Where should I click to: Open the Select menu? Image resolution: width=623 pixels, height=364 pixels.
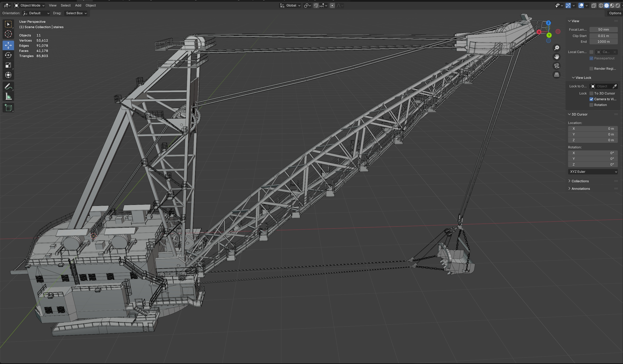pyautogui.click(x=66, y=5)
